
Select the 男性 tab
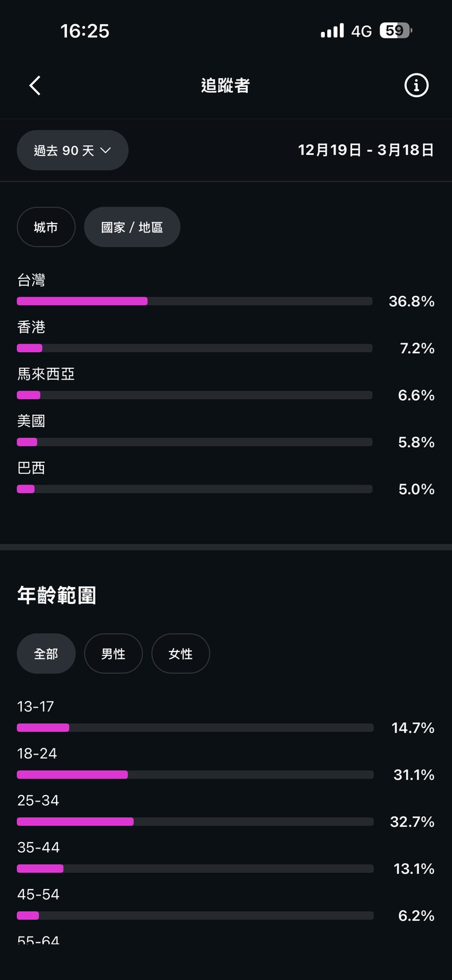tap(113, 653)
